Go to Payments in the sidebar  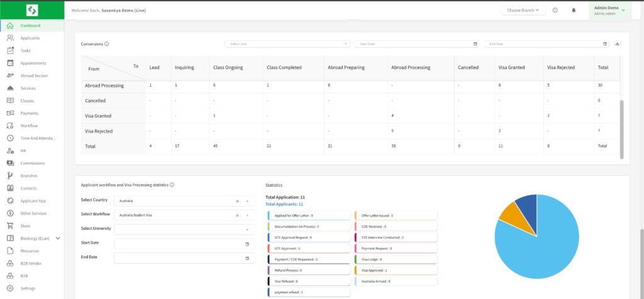pyautogui.click(x=29, y=113)
